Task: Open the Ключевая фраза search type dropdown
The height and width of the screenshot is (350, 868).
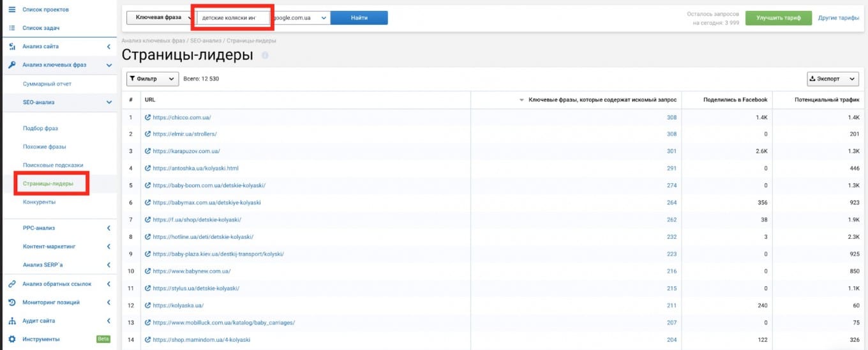Action: pyautogui.click(x=158, y=18)
